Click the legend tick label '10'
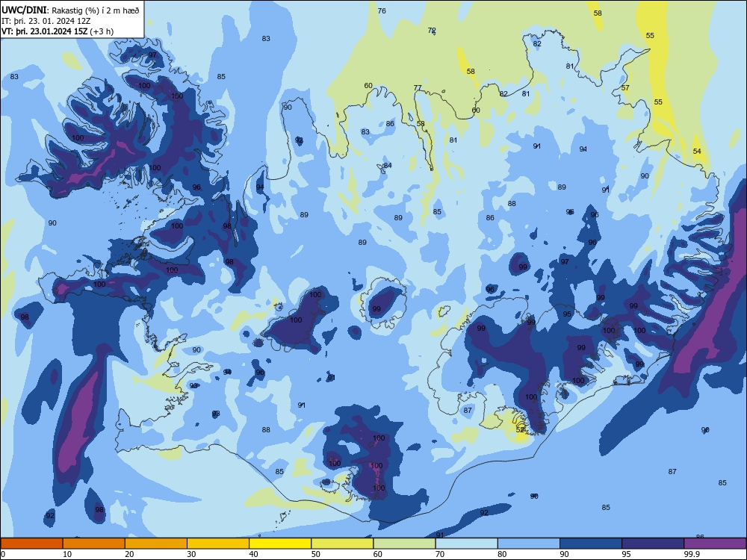 click(x=67, y=554)
